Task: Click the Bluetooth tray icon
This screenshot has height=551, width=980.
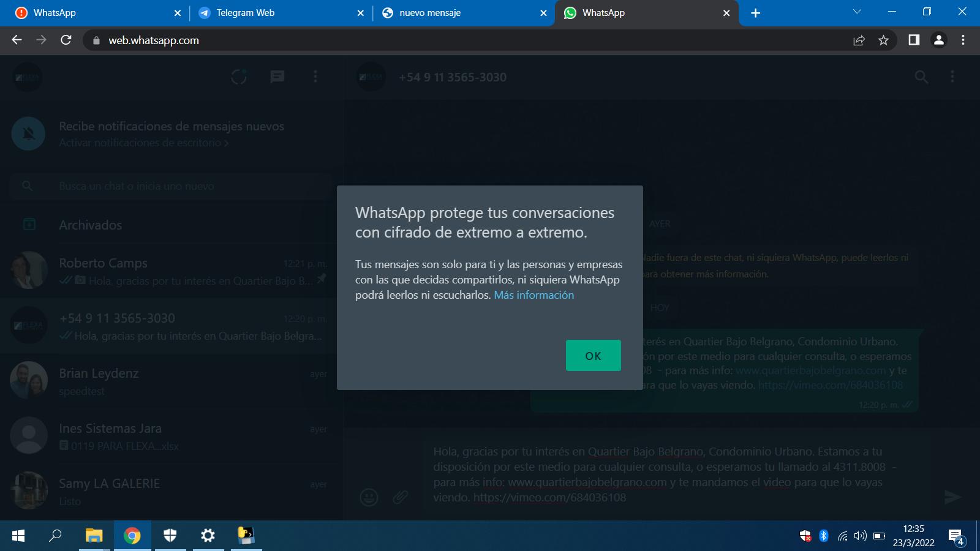Action: (824, 536)
